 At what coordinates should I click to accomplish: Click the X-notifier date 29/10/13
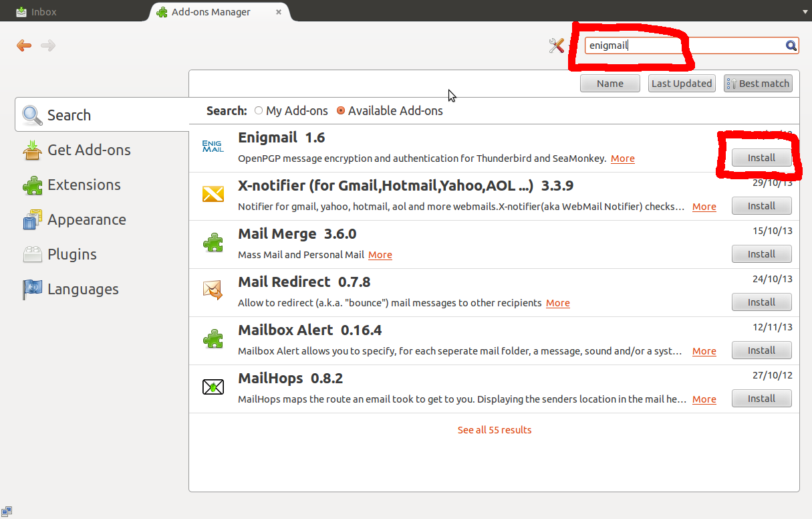point(772,183)
